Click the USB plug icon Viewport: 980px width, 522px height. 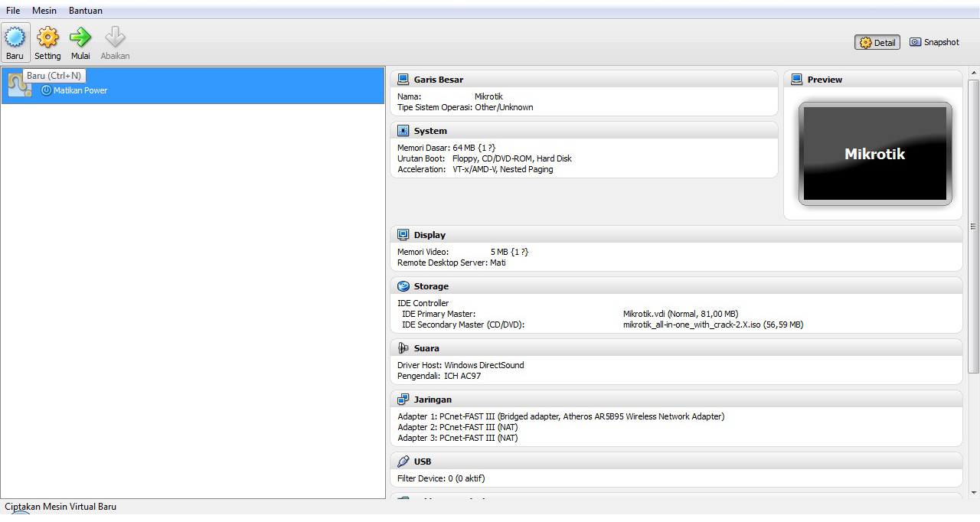coord(403,462)
